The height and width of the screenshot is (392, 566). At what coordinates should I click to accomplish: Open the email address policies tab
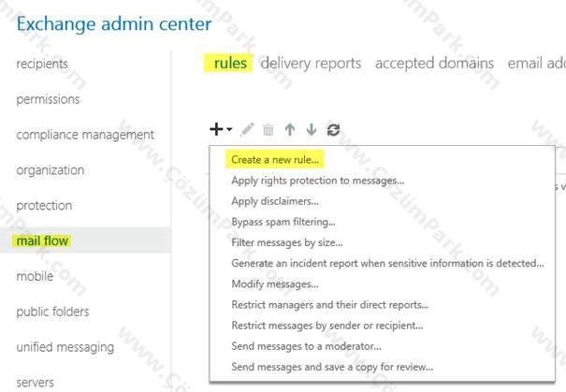pos(536,64)
